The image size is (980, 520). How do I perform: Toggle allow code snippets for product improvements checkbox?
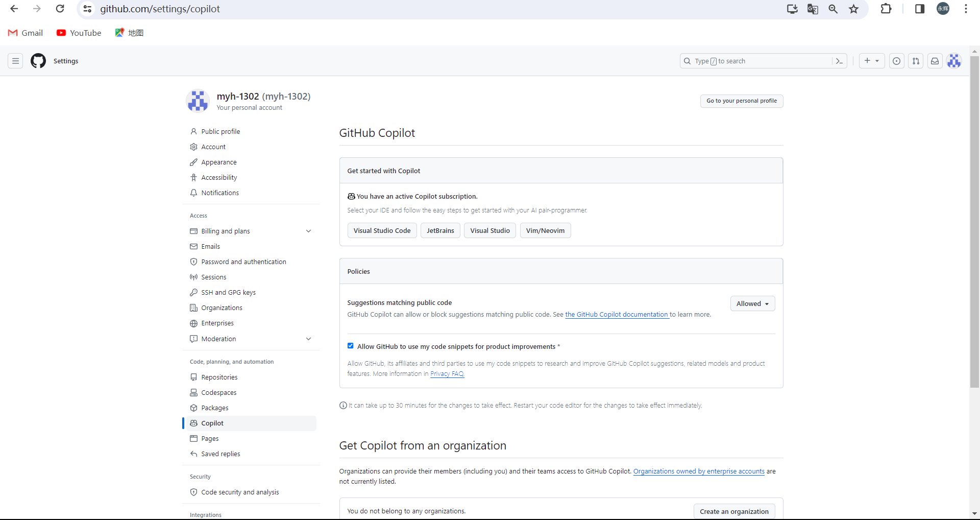tap(350, 346)
